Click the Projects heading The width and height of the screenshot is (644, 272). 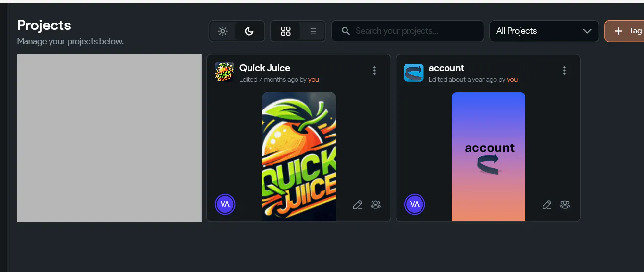point(44,25)
